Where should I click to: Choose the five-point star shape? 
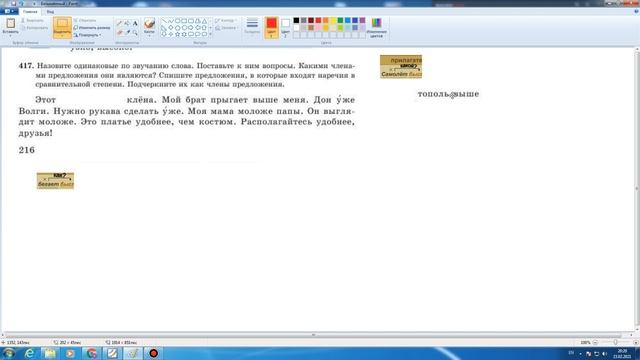pos(178,34)
